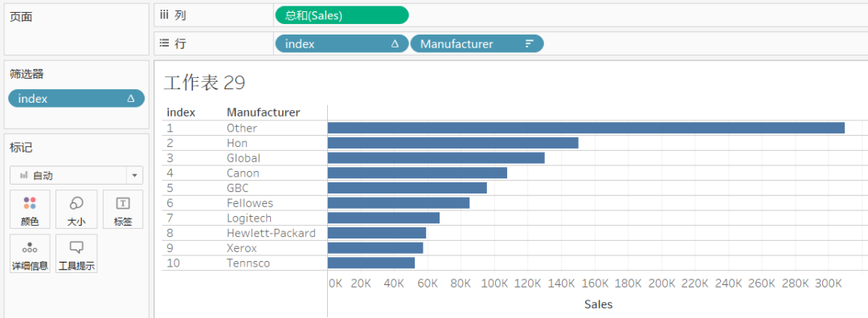The image size is (868, 318).
Task: Select the Manufacturer pill on Rows shelf
Action: (x=477, y=43)
